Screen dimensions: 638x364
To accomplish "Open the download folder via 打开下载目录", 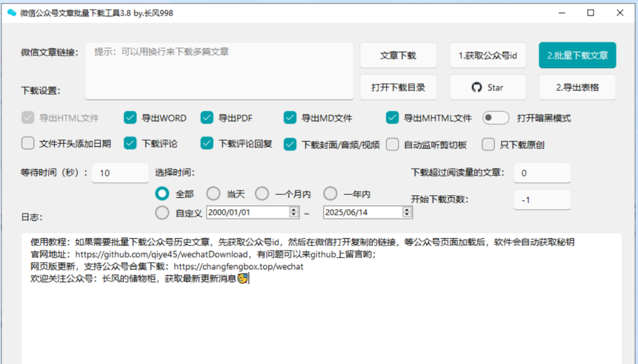I will (x=398, y=87).
